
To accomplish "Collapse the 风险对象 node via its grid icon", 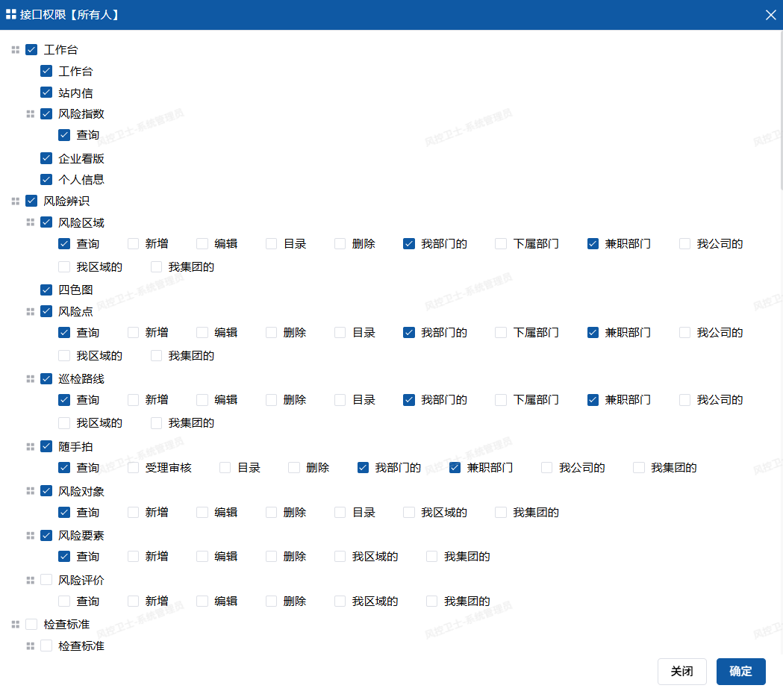I will click(x=31, y=491).
